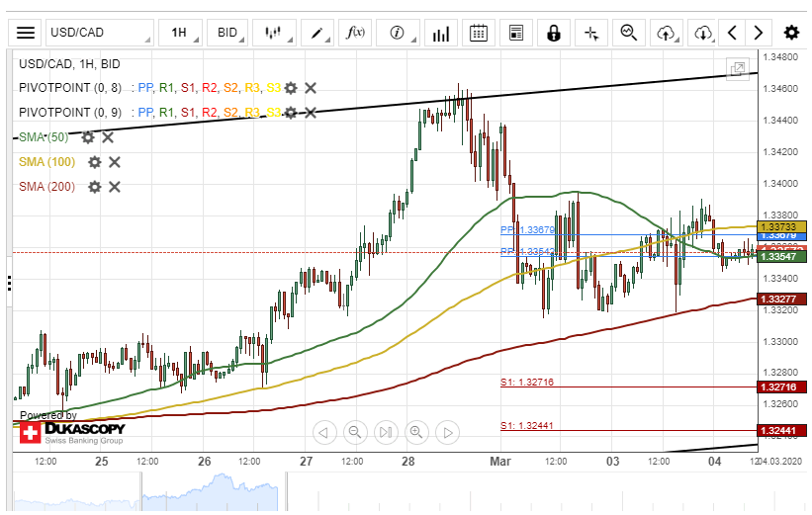Open SMA (100) settings gear
The image size is (812, 515).
click(94, 162)
